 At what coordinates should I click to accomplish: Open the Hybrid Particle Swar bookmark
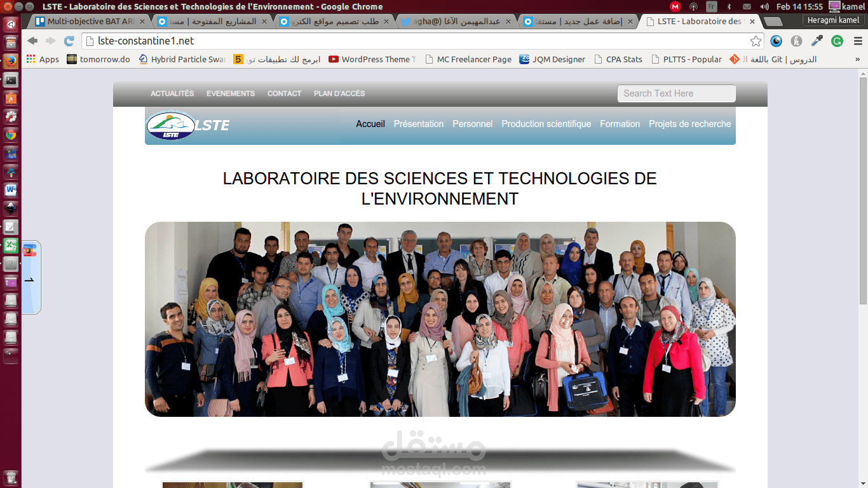(x=182, y=60)
